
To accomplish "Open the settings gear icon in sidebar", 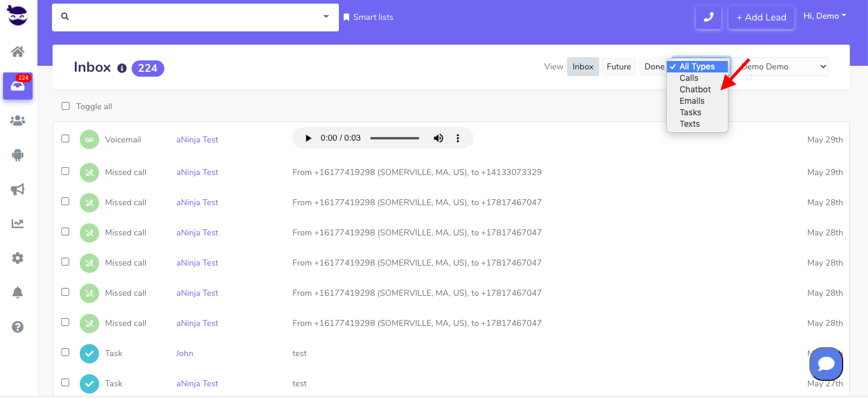I will 18,258.
